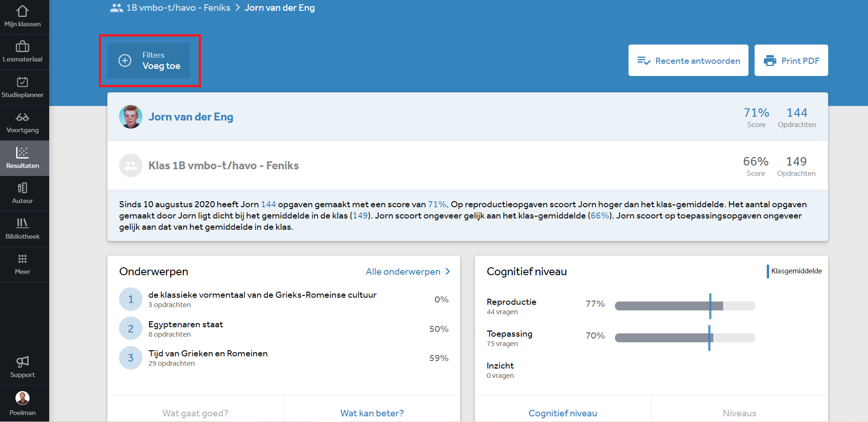Click the Toepassing progress bar
This screenshot has width=868, height=422.
685,338
